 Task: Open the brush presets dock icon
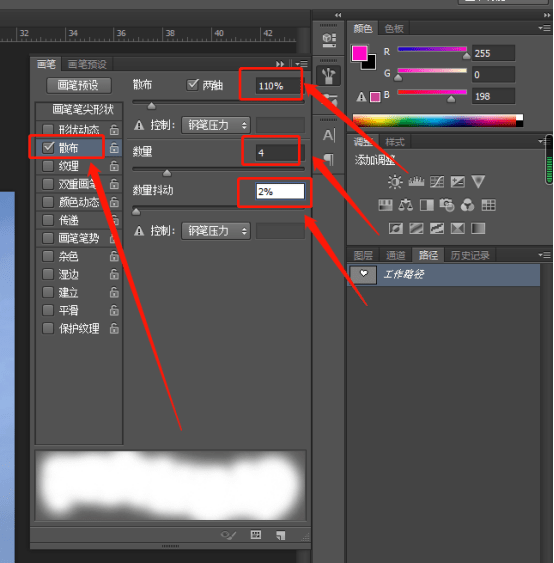coord(329,76)
